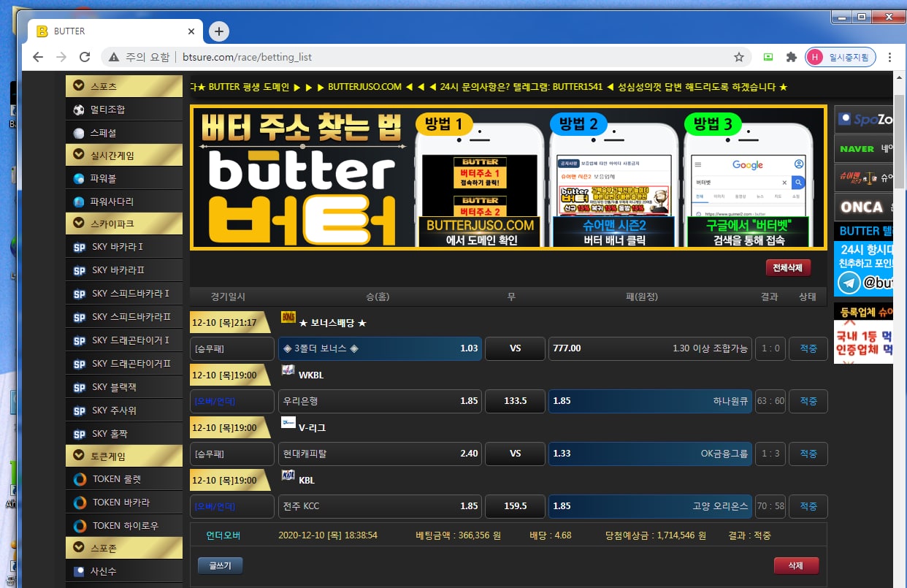Select the 파워볼 game icon in sidebar
Viewport: 907px width, 588px height.
(79, 178)
